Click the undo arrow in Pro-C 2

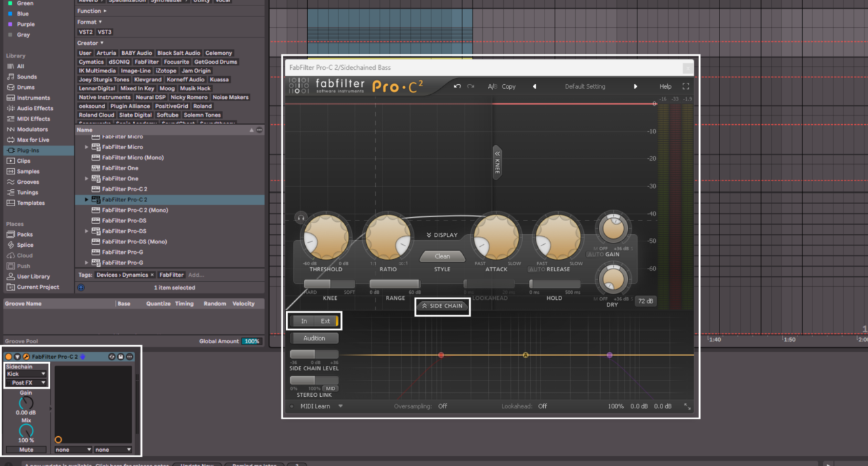(x=458, y=87)
